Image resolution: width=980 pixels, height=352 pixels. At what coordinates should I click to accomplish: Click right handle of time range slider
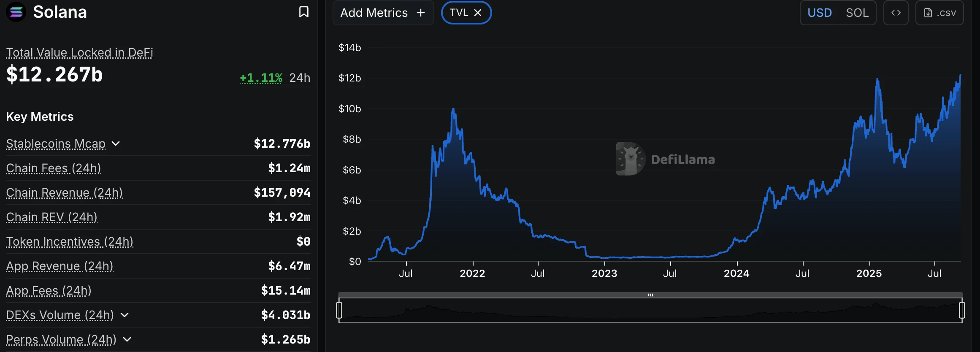coord(962,310)
